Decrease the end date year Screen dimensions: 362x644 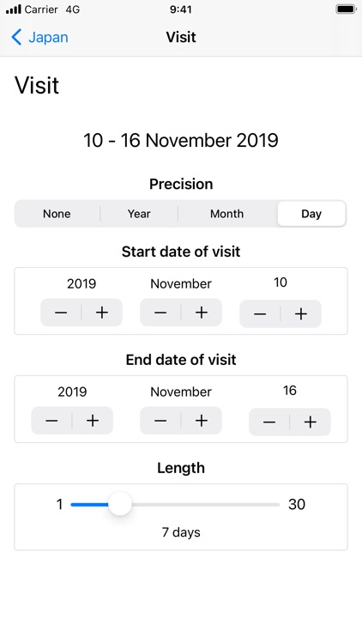51,421
